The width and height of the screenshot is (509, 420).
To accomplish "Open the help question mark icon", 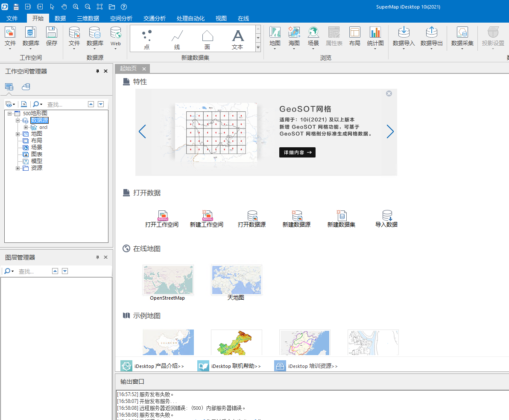I will click(124, 7).
